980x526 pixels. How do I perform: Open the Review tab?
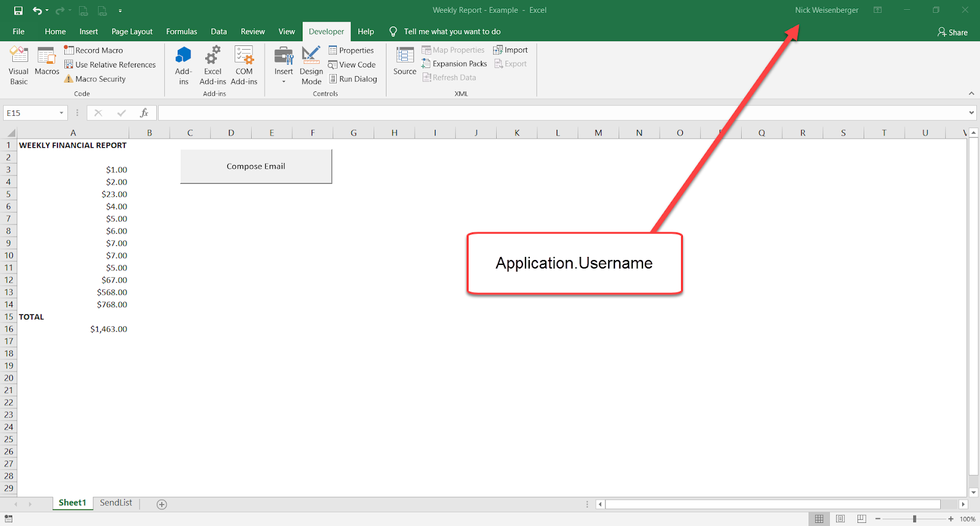pyautogui.click(x=252, y=32)
